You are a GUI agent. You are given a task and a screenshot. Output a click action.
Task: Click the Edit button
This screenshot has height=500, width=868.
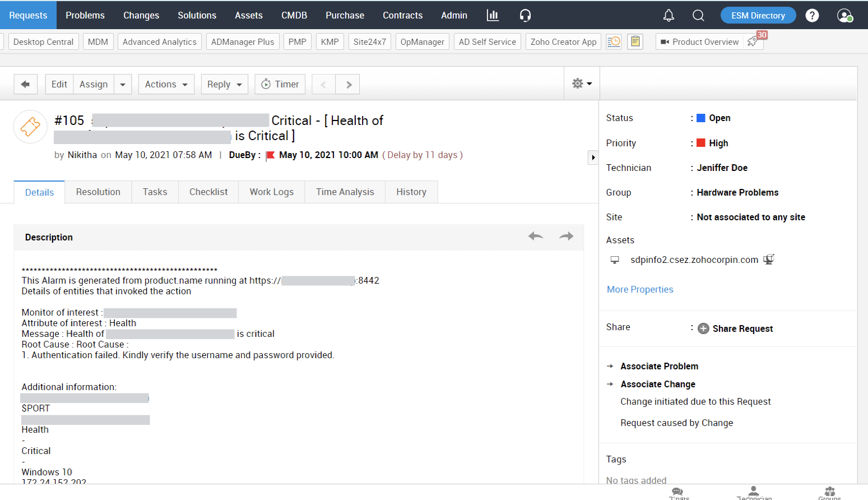tap(59, 84)
